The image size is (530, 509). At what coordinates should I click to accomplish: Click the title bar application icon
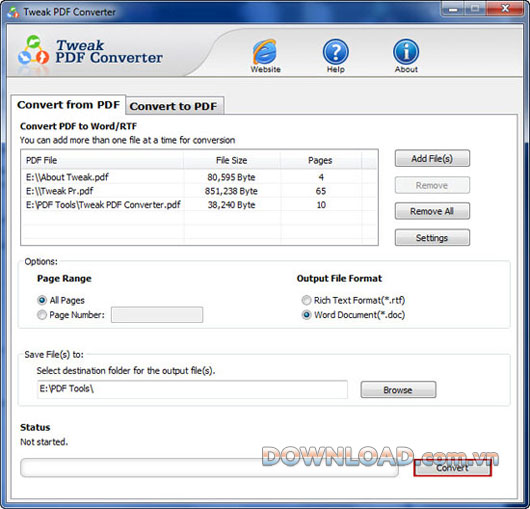13,12
